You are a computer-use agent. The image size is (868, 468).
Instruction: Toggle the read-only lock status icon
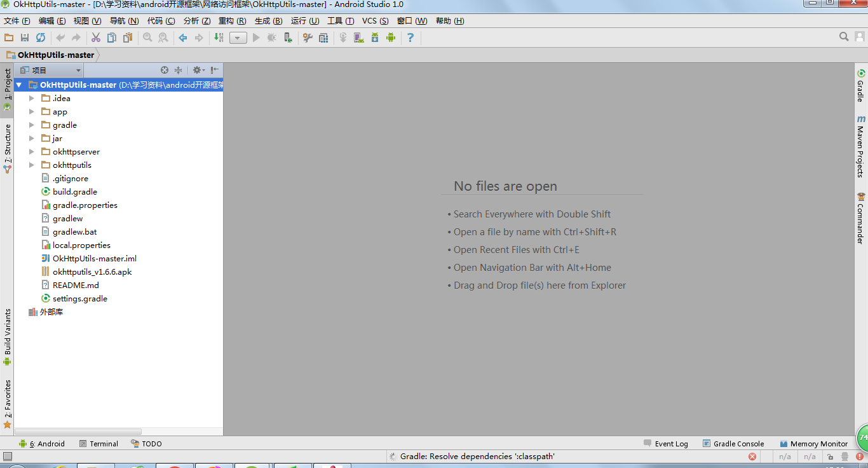[830, 457]
